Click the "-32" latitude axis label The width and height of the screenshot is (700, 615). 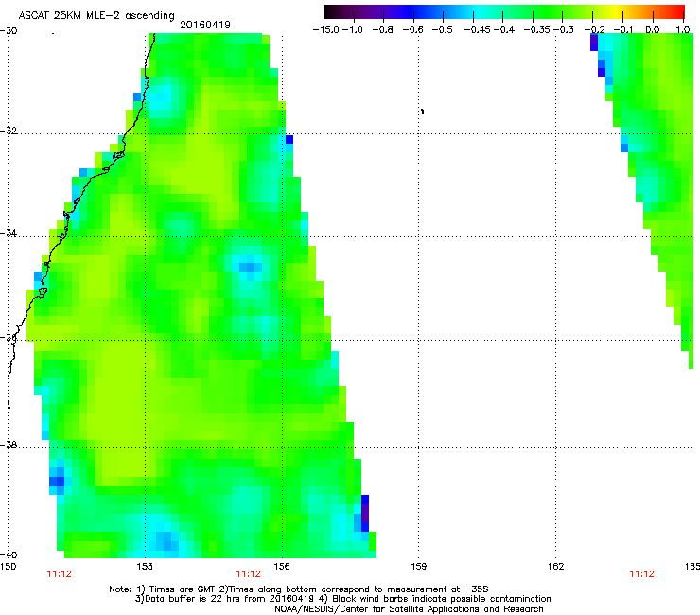(9, 131)
